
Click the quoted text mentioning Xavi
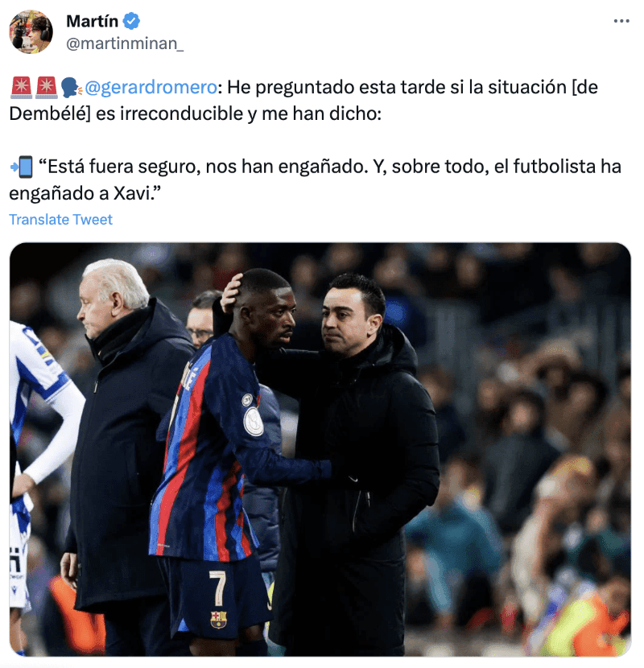point(315,179)
